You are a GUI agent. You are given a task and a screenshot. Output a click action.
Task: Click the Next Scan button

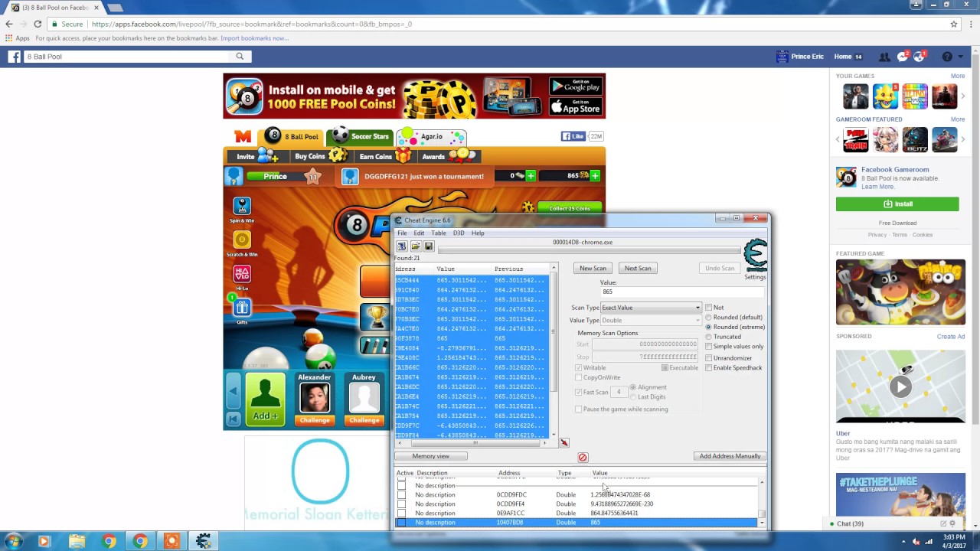click(x=638, y=269)
